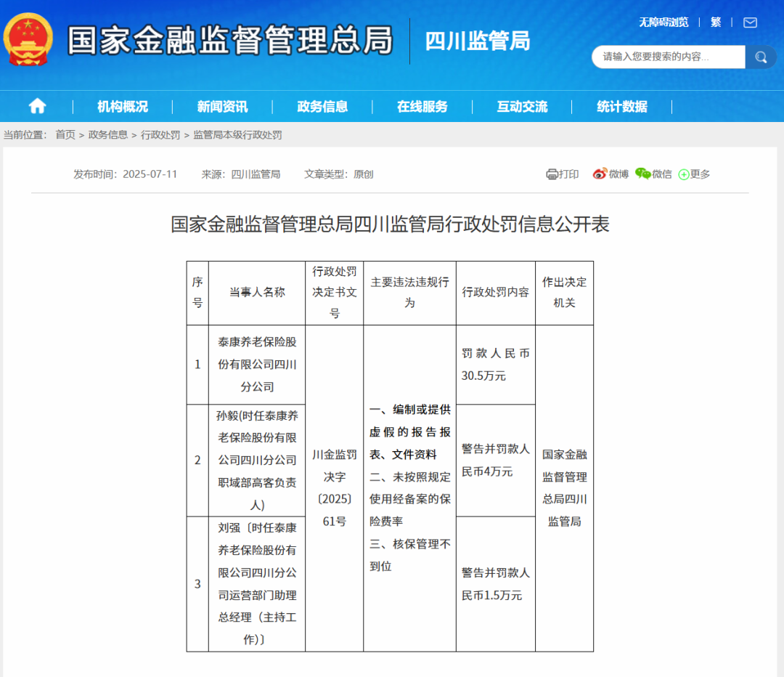Click the 当前位置 breadcrumb label
The width and height of the screenshot is (784, 677).
point(25,135)
